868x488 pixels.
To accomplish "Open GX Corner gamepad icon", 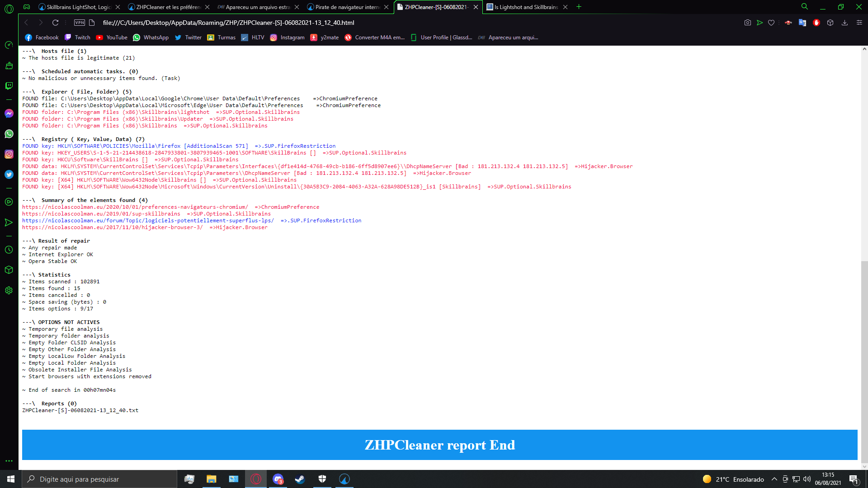I will coord(27,7).
